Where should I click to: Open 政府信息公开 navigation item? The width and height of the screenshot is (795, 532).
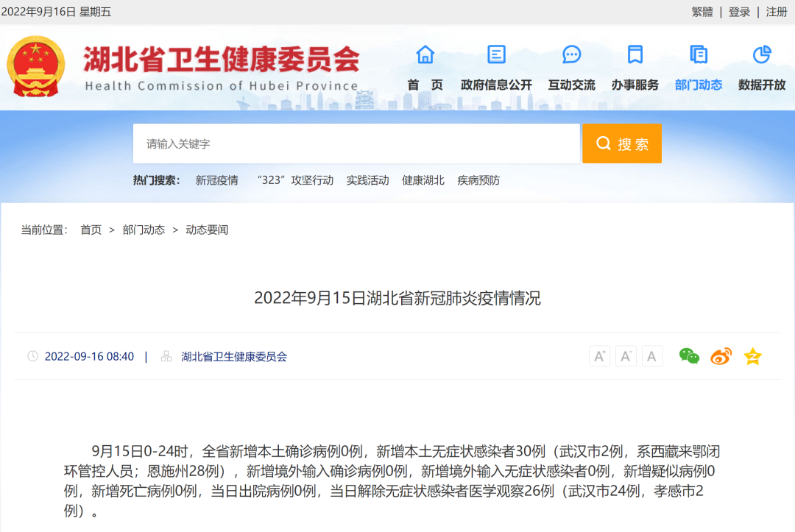click(496, 85)
